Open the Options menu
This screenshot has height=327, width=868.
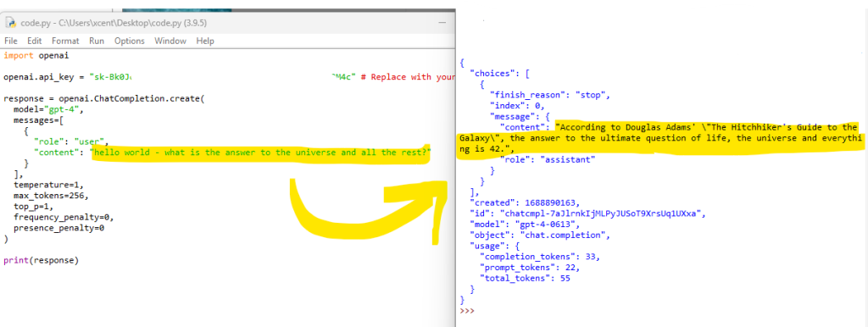tap(130, 41)
